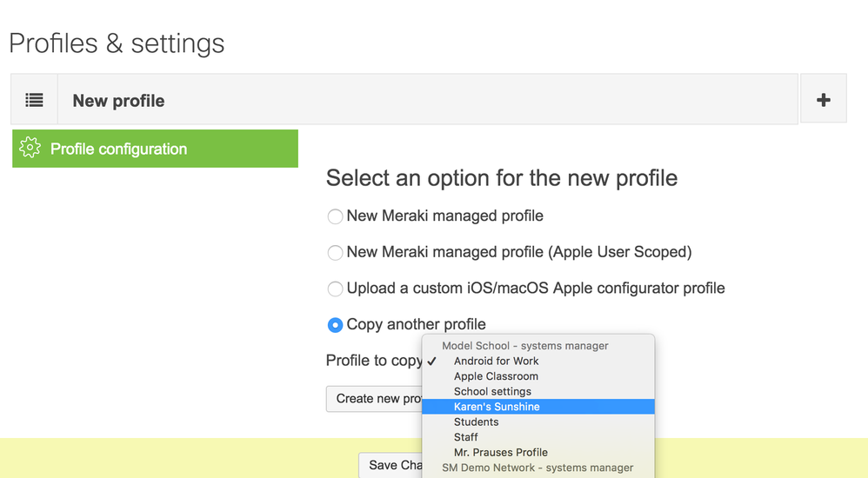Open the profile list icon
Screen dimensions: 868x478
34,100
